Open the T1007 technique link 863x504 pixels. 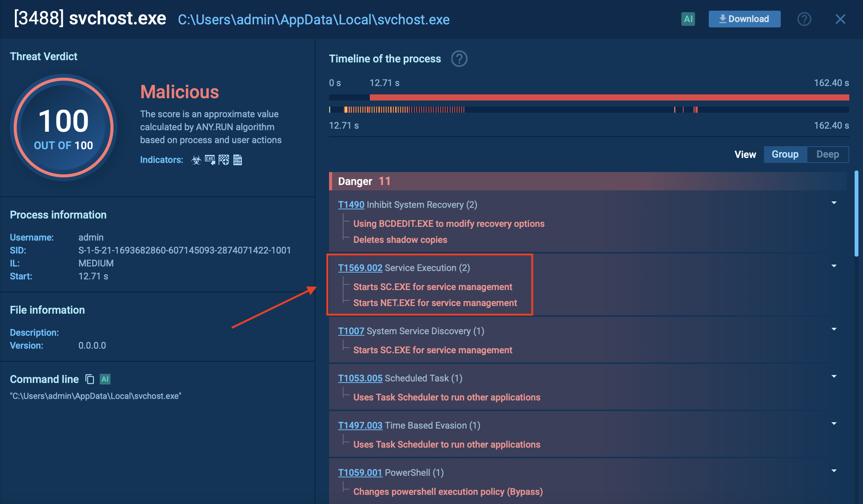351,331
